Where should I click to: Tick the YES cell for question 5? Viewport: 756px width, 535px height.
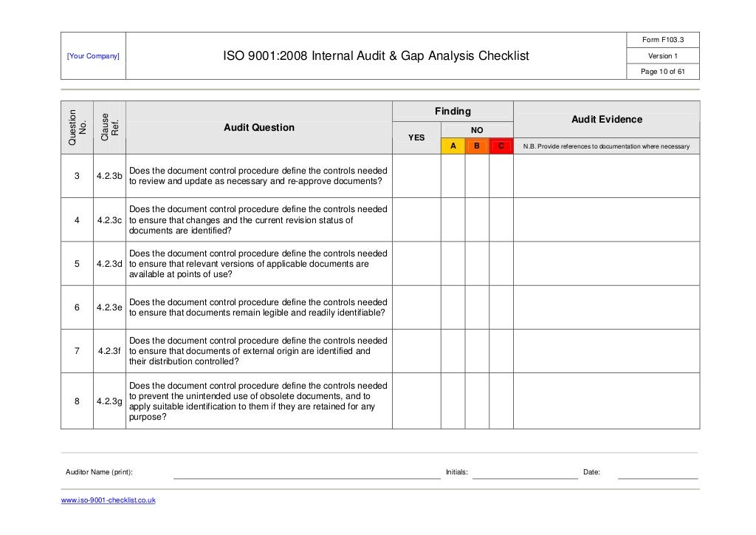click(416, 264)
